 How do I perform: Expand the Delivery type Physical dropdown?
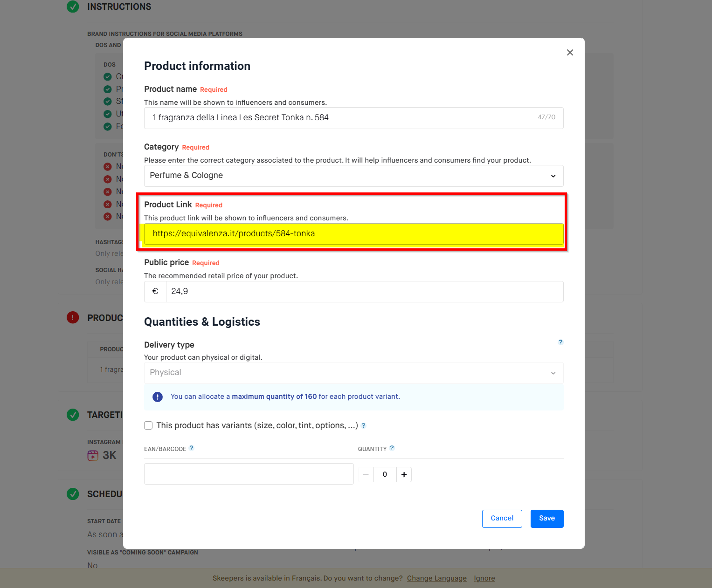click(353, 373)
